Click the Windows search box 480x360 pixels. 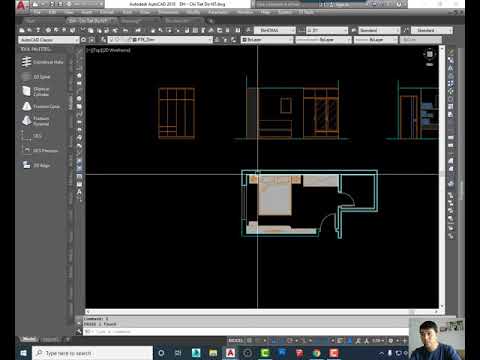[92, 353]
